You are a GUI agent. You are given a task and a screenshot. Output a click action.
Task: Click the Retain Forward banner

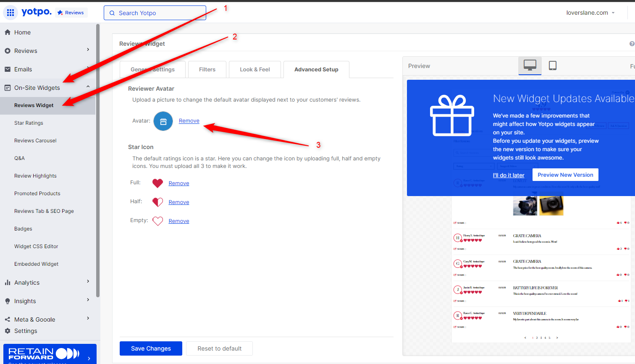click(50, 354)
